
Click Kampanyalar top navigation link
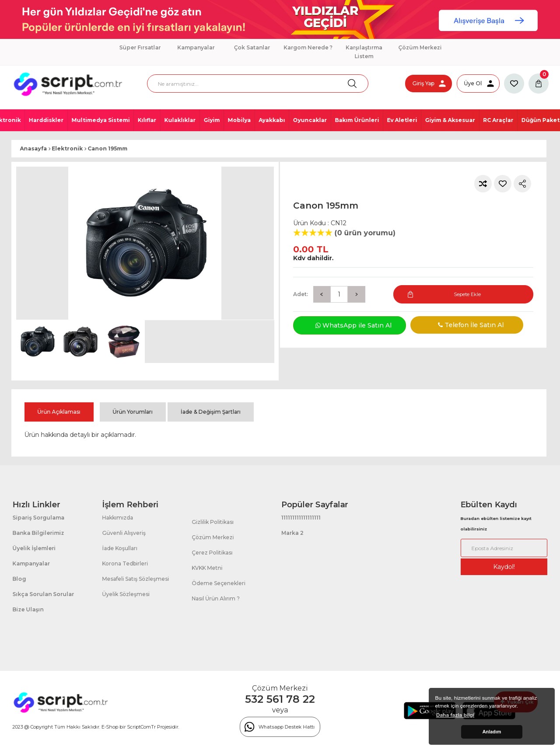196,48
